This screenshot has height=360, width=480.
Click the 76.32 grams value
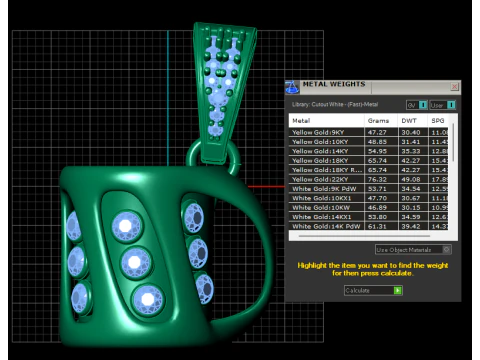(x=377, y=179)
